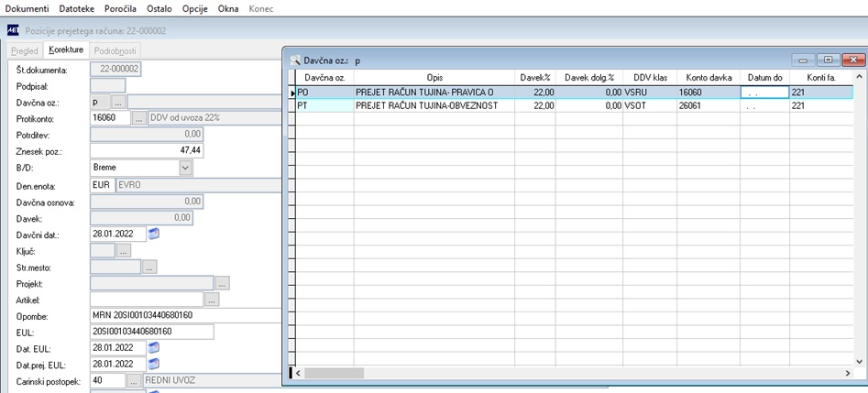Viewport: 868px width, 393px height.
Task: Open lookup button beside Projekt field
Action: (222, 283)
